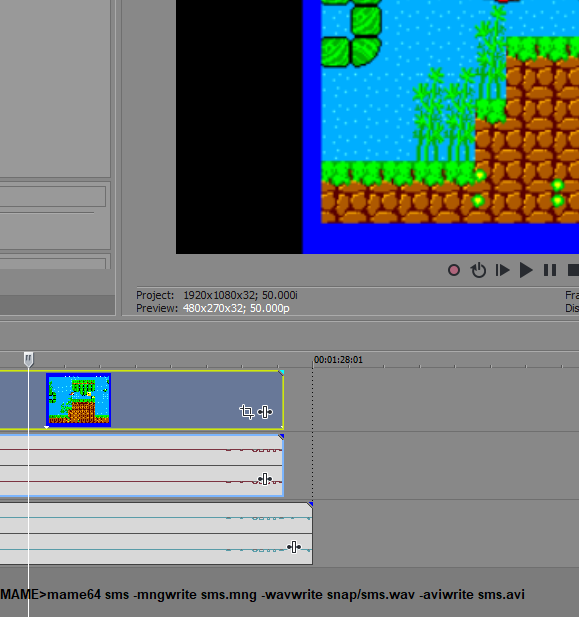
Task: Click the Preview 480x270x32 text
Action: coord(213,308)
